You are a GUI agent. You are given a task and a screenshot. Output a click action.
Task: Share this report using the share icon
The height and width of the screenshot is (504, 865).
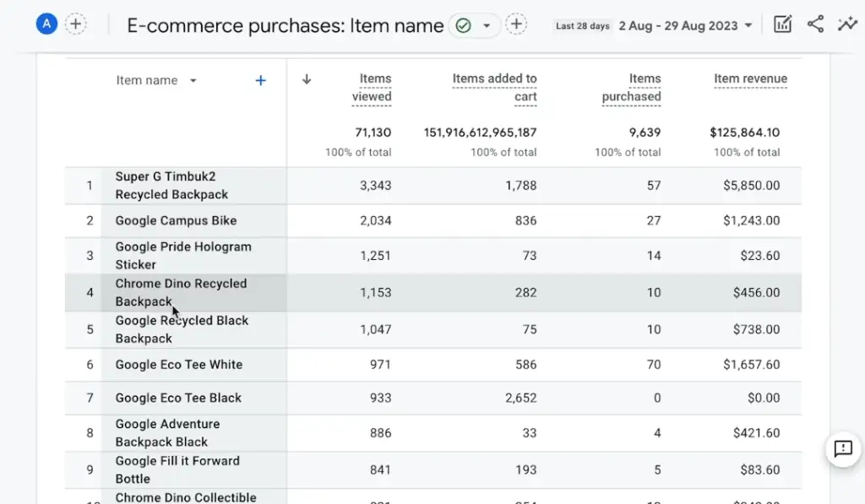(x=814, y=24)
